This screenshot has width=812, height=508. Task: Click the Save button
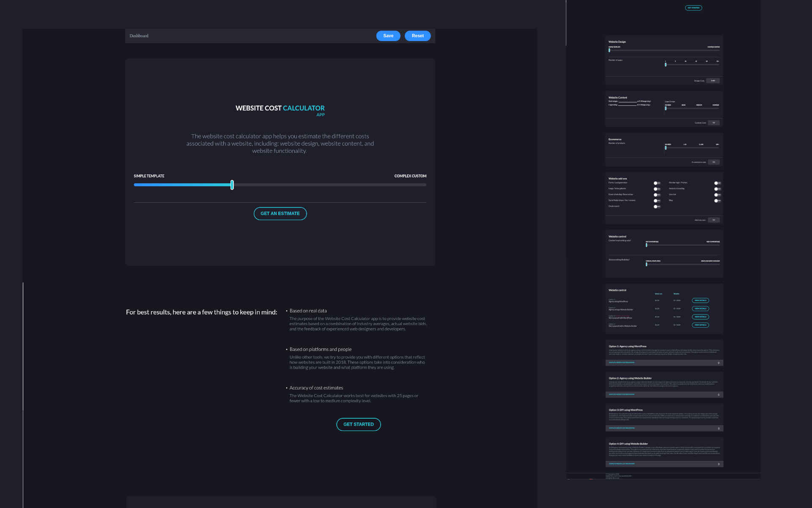(388, 36)
